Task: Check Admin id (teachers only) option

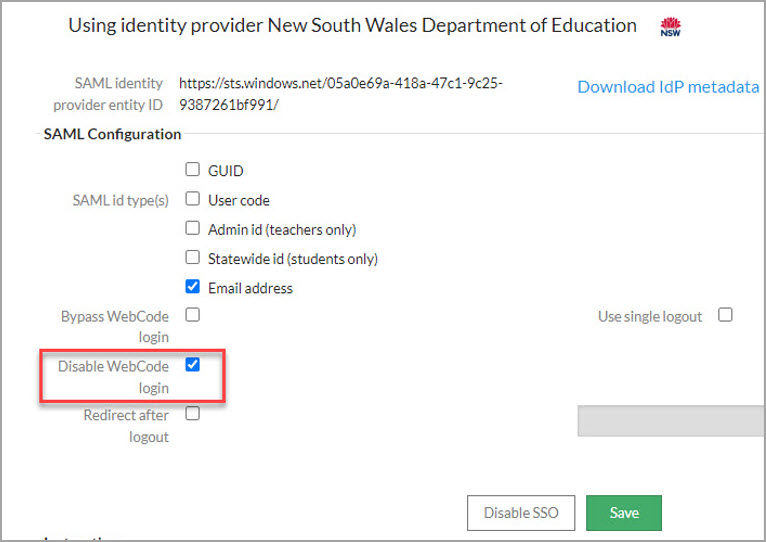Action: (x=193, y=228)
